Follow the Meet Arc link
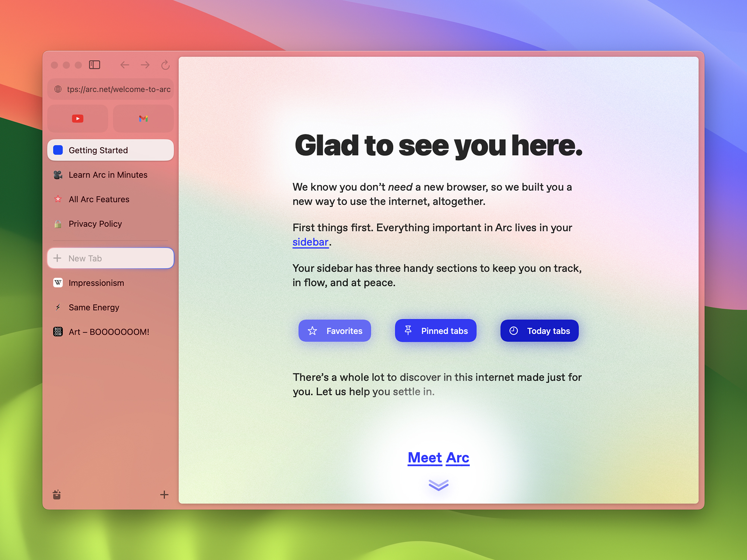The height and width of the screenshot is (560, 747). click(x=438, y=457)
